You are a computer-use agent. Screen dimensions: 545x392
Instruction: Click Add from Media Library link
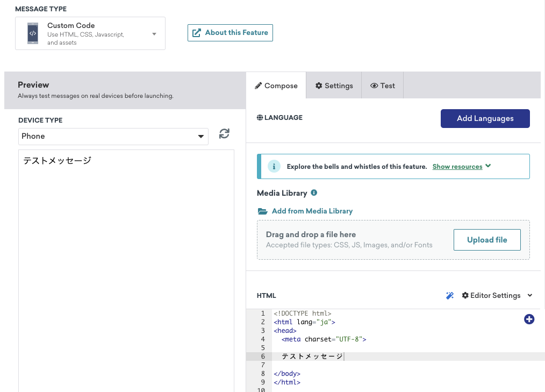tap(312, 211)
